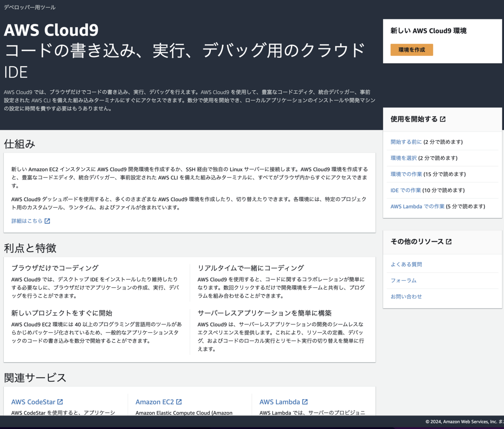Click external icon next to AWS Lambda heading
This screenshot has width=504, height=429.
[305, 402]
